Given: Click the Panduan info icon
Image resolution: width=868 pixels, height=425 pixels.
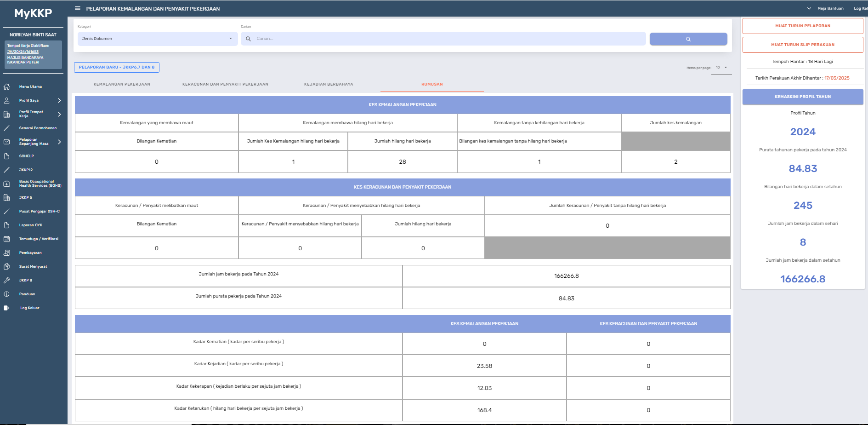Looking at the screenshot, I should click(x=7, y=294).
